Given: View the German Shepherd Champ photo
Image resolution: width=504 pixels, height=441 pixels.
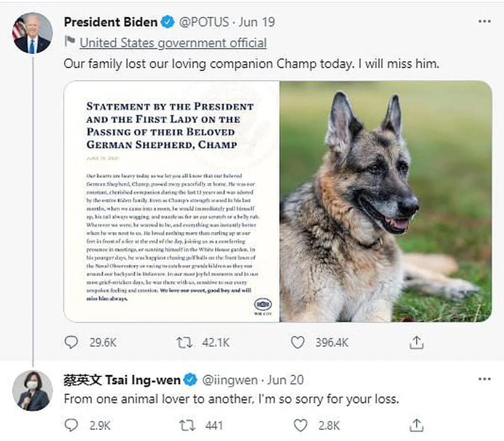Looking at the screenshot, I should 386,202.
